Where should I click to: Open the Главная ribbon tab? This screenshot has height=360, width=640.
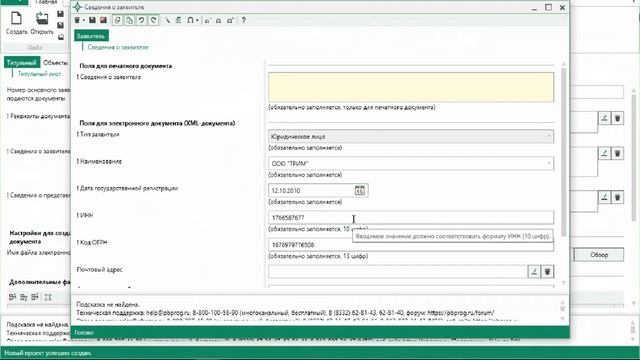click(x=46, y=2)
